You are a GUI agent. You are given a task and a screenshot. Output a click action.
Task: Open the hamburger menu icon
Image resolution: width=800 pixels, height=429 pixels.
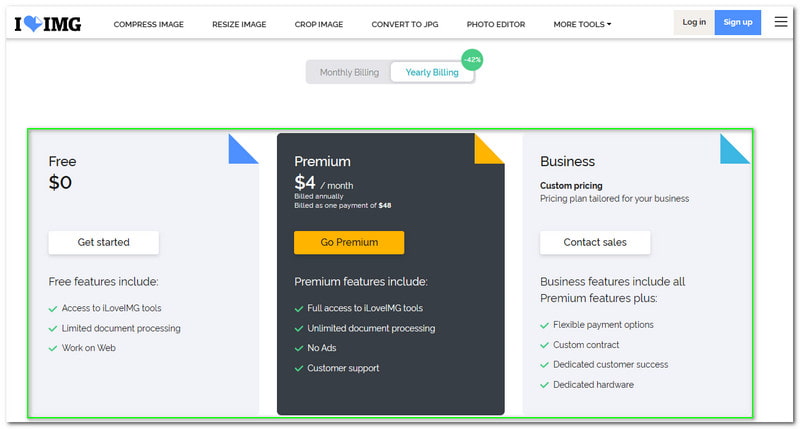click(781, 22)
